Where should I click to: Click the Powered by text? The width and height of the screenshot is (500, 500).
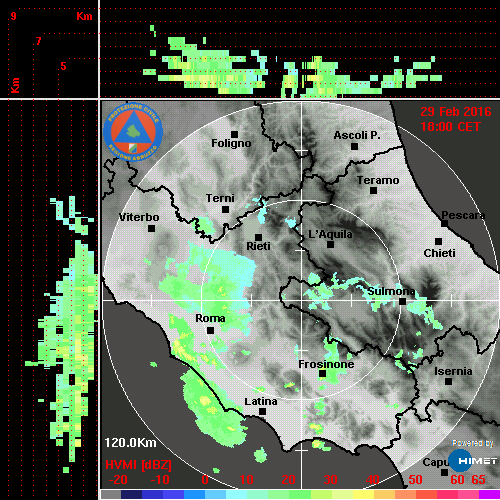tap(473, 443)
